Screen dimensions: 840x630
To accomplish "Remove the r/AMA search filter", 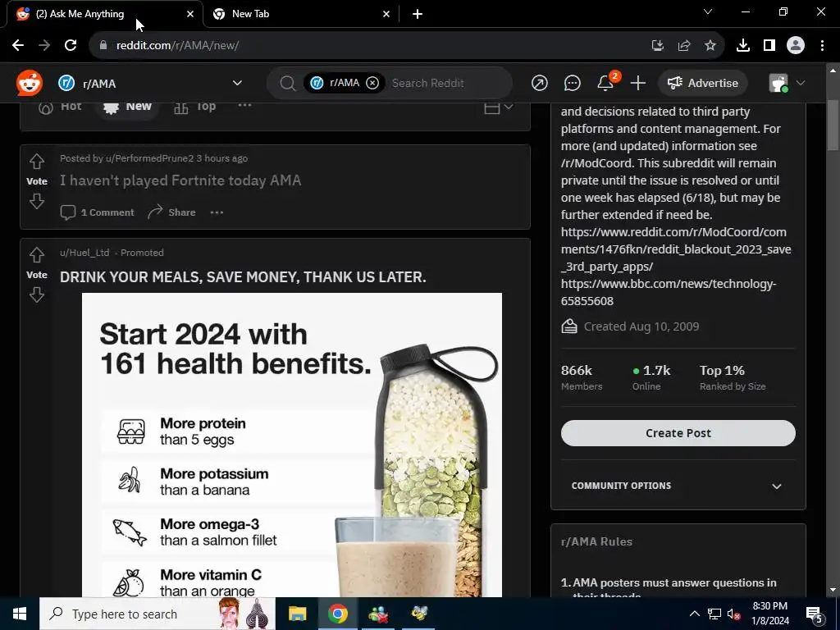I will point(372,83).
